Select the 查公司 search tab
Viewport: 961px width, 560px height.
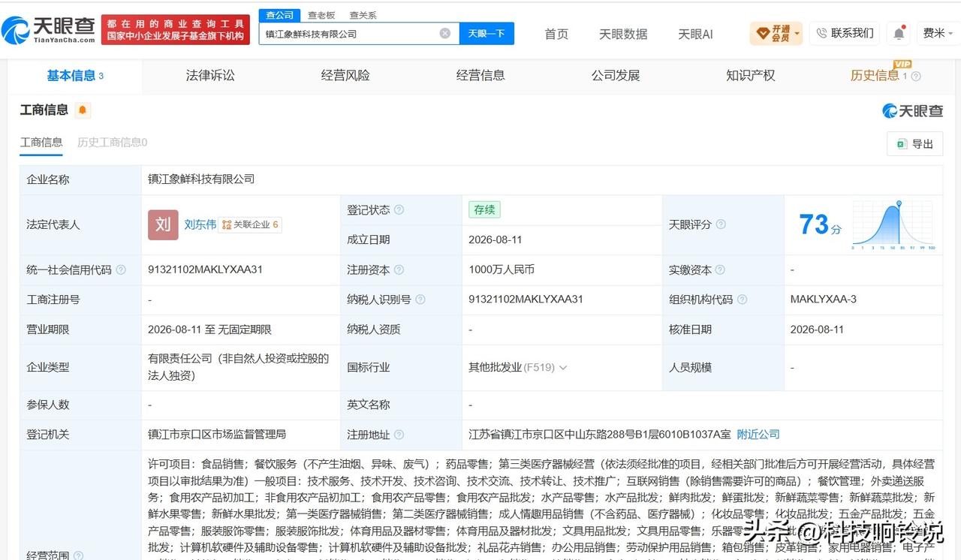280,15
